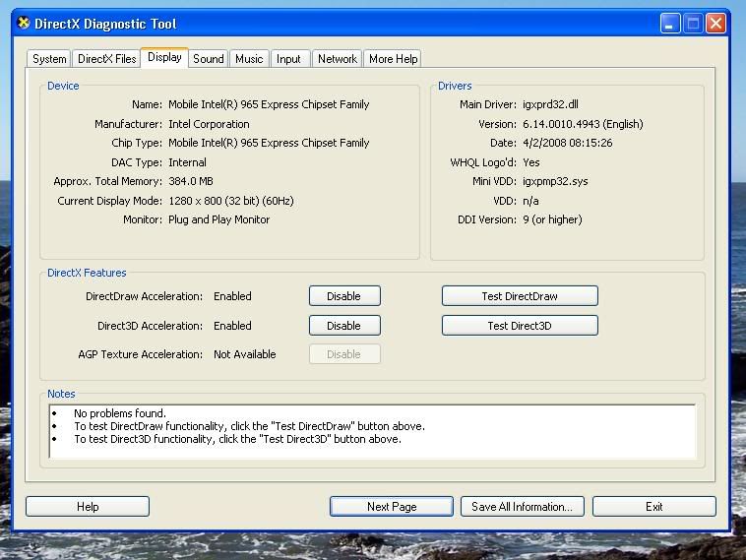Screen dimensions: 746x560
Task: Click the '384.0 MB' memory value
Action: [191, 181]
